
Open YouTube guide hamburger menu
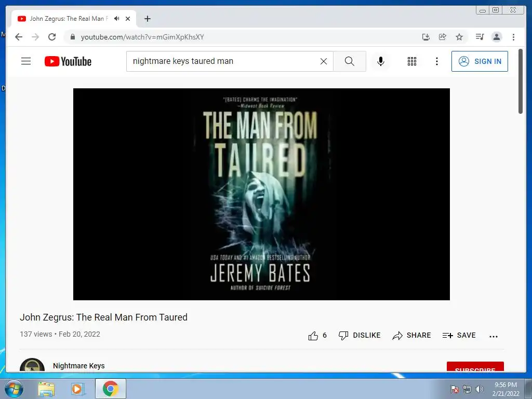[26, 61]
